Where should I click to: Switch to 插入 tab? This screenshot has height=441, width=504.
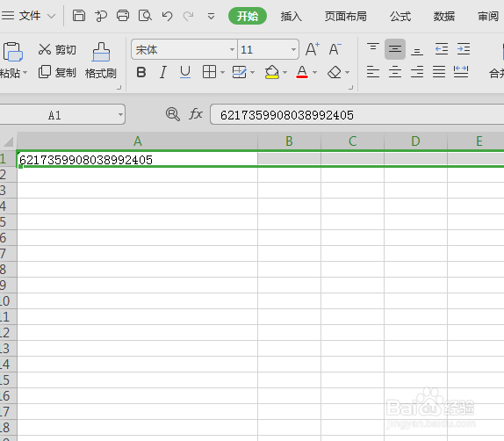pyautogui.click(x=292, y=16)
